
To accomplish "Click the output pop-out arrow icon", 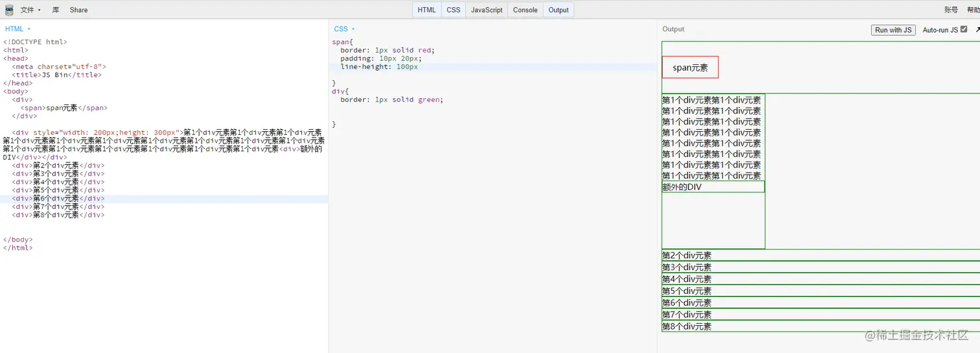I will click(977, 30).
